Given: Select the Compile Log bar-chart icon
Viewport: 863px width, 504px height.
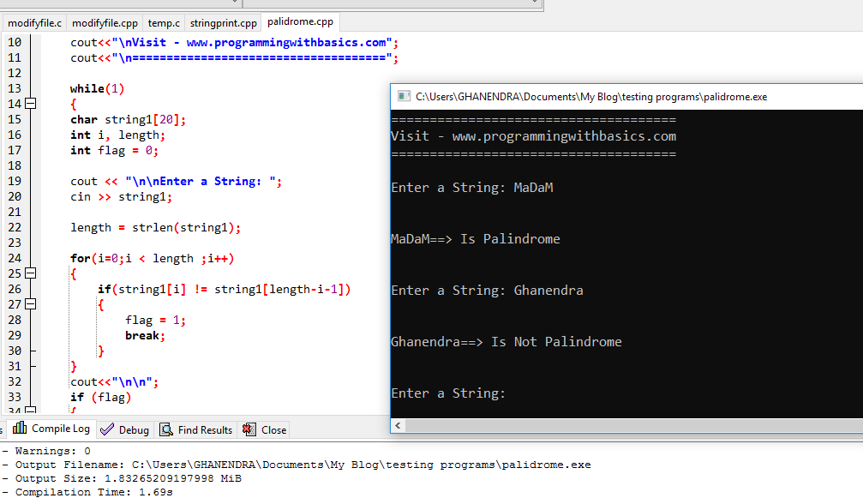Looking at the screenshot, I should click(x=20, y=429).
